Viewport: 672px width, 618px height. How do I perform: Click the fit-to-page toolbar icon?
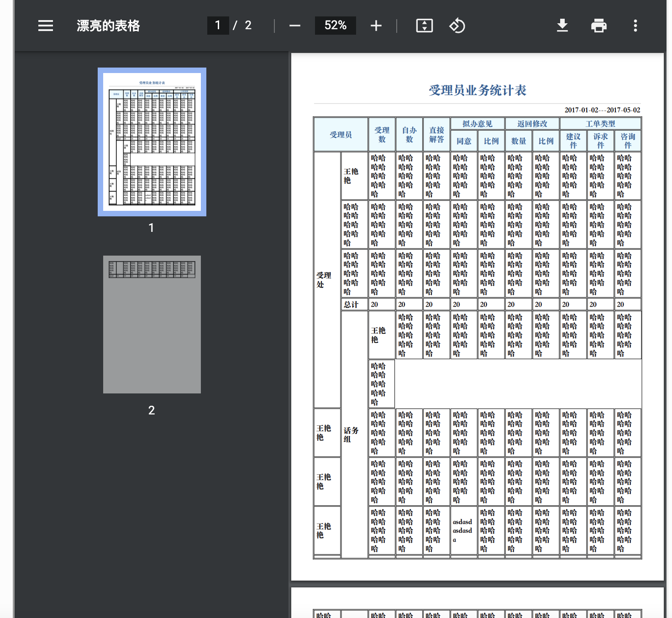click(424, 26)
